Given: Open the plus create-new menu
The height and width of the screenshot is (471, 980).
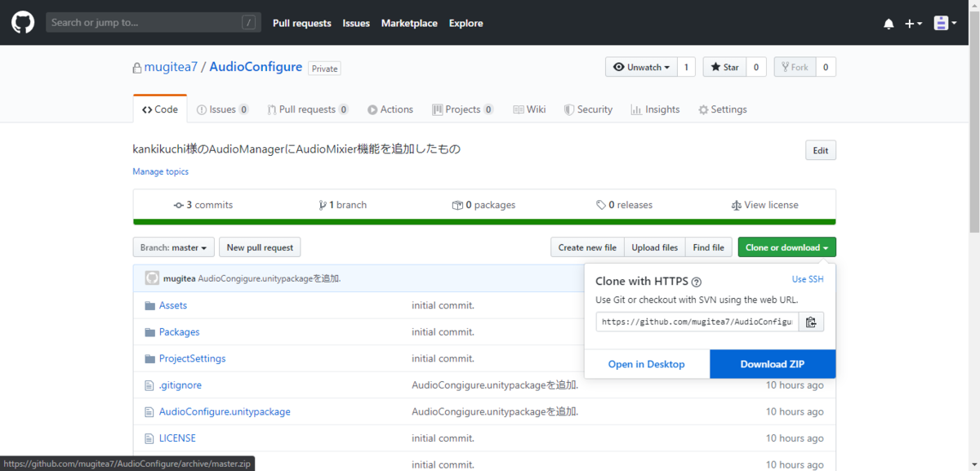Looking at the screenshot, I should click(x=913, y=24).
